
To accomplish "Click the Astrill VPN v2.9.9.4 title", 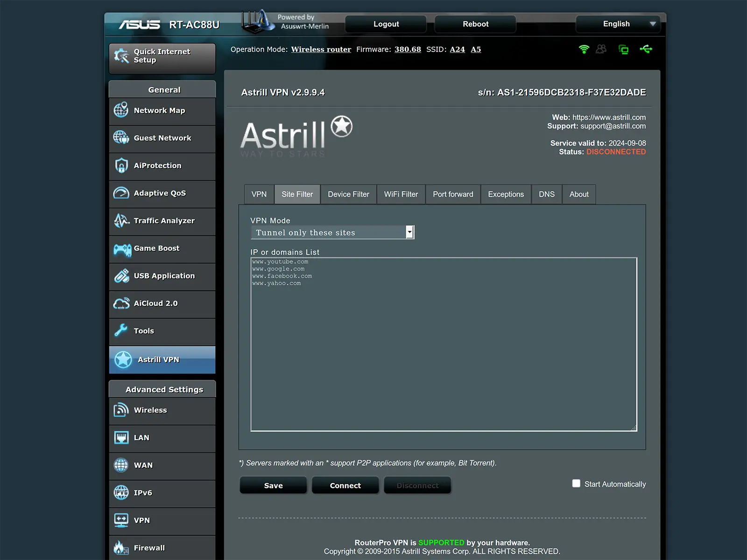I will click(283, 92).
